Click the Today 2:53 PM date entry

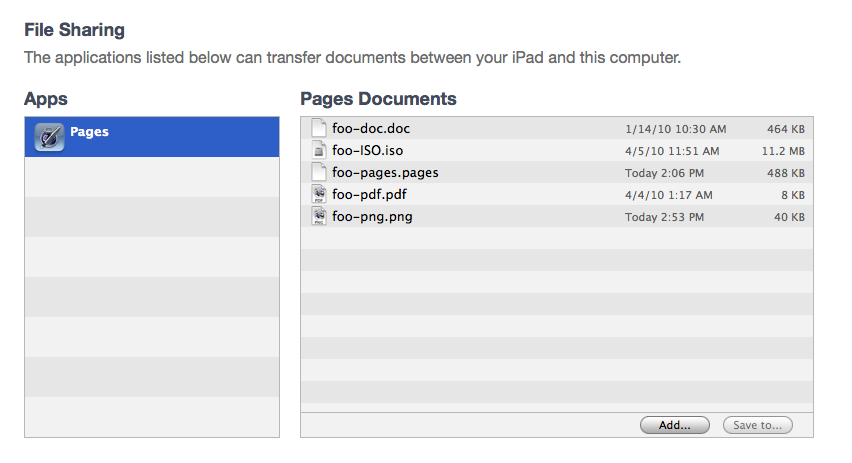664,217
